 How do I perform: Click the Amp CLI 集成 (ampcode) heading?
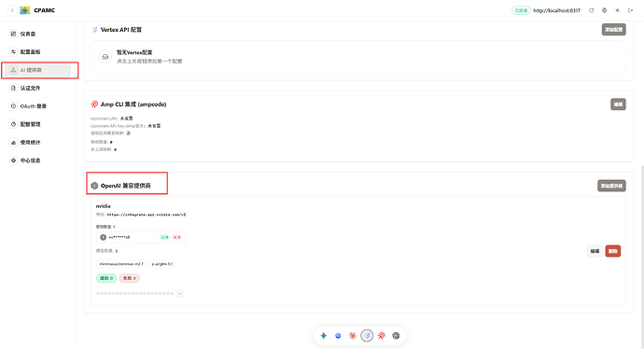133,105
